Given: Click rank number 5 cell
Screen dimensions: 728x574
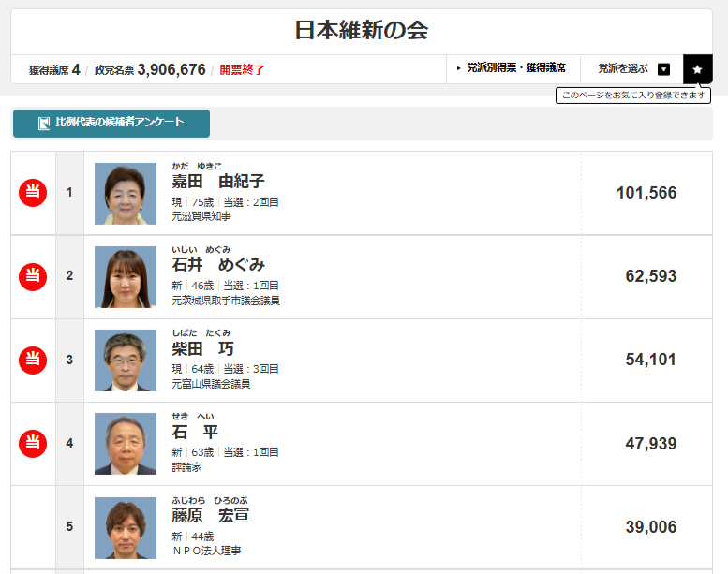Looking at the screenshot, I should (x=69, y=526).
